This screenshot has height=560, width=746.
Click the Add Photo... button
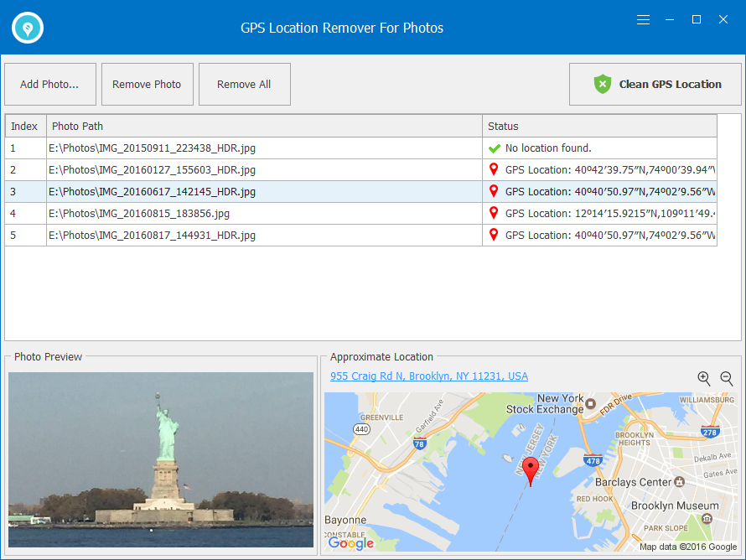coord(49,84)
